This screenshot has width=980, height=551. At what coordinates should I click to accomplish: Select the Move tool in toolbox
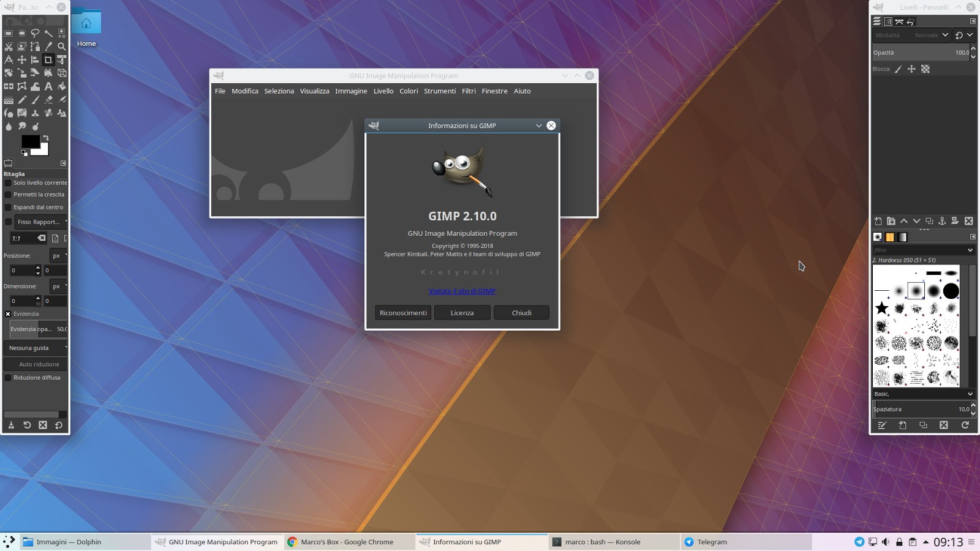tap(22, 60)
